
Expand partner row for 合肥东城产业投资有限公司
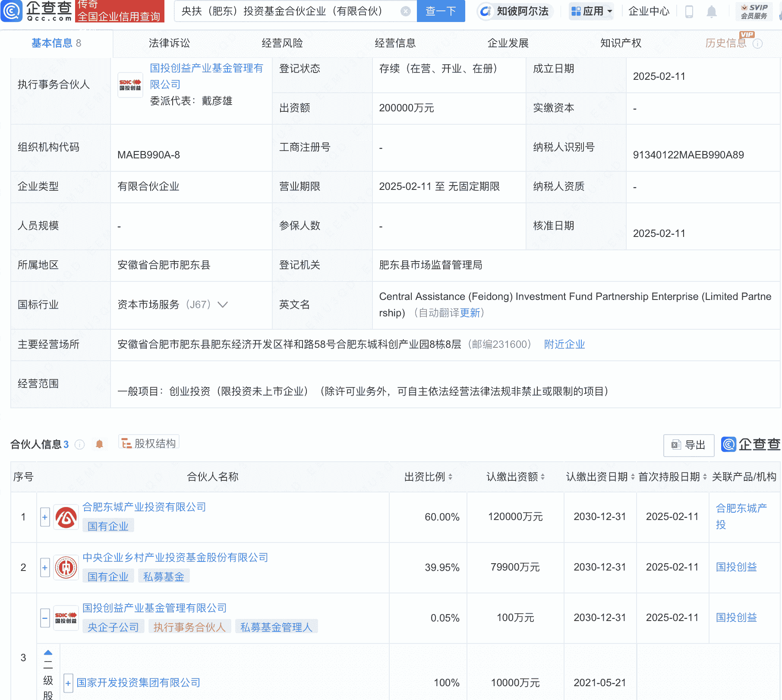(45, 517)
